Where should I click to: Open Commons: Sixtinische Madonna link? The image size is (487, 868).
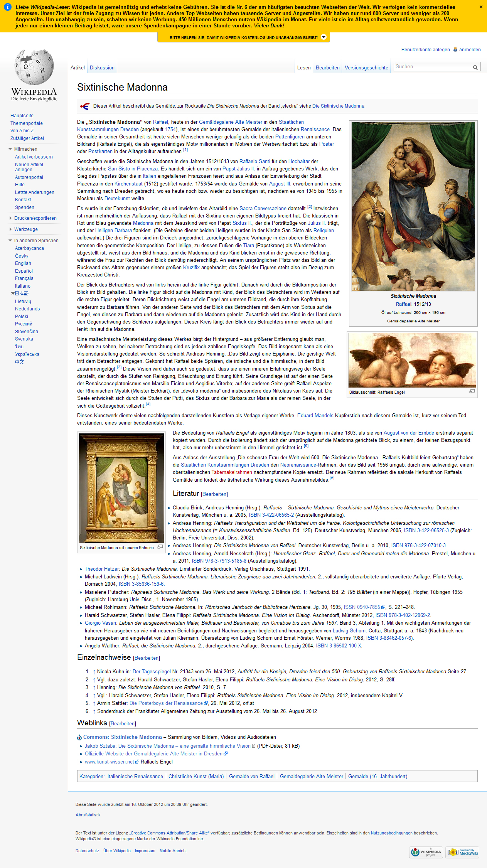123,737
